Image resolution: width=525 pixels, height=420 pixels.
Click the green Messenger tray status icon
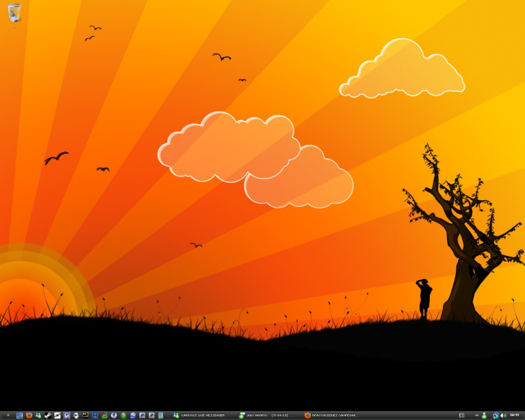[x=484, y=415]
